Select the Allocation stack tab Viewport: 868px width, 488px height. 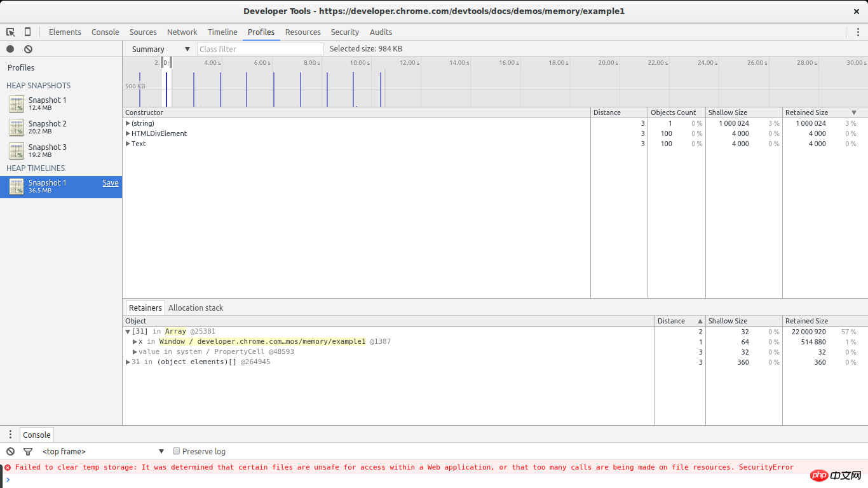click(x=196, y=308)
